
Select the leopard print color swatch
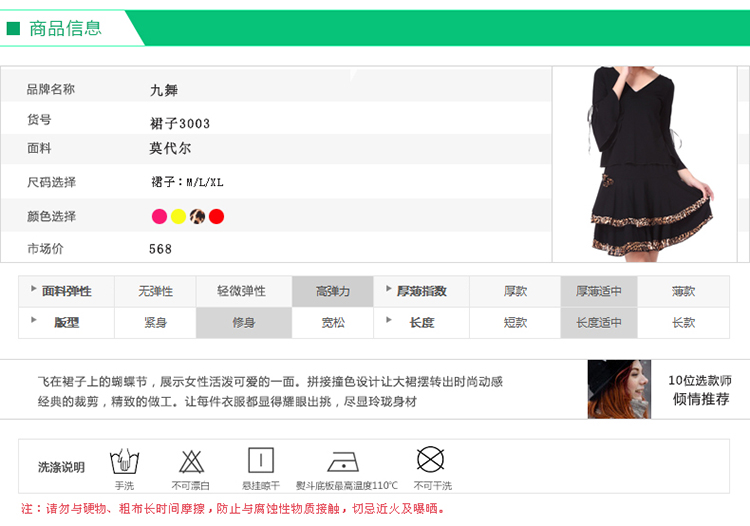point(197,216)
